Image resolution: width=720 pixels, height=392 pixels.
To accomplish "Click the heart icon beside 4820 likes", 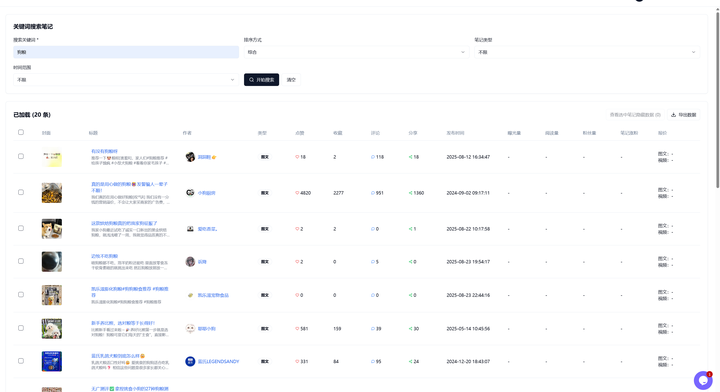I will coord(297,193).
